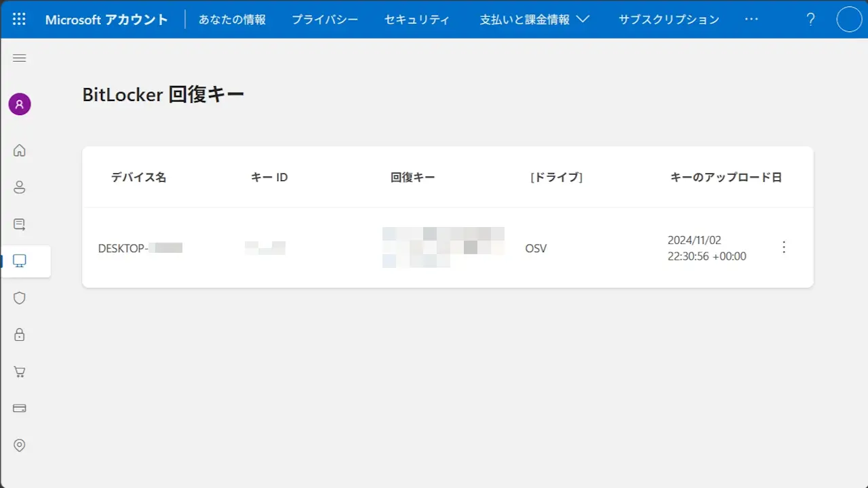Click the [ドライブ] column header

(557, 178)
